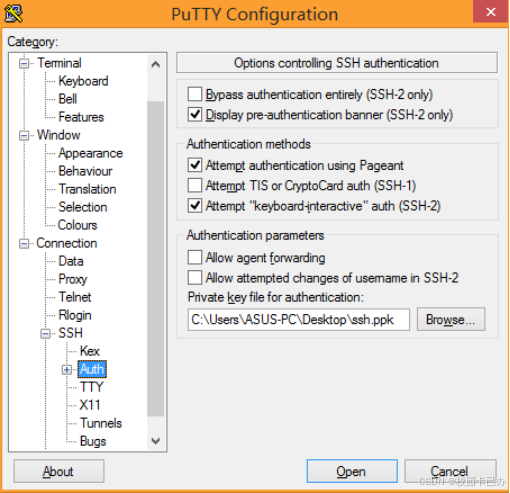The image size is (510, 493).
Task: Collapse the Connection tree node
Action: coord(24,243)
